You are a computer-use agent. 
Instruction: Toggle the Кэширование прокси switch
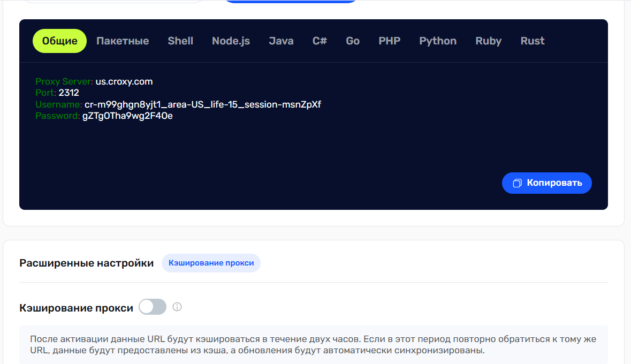[153, 307]
